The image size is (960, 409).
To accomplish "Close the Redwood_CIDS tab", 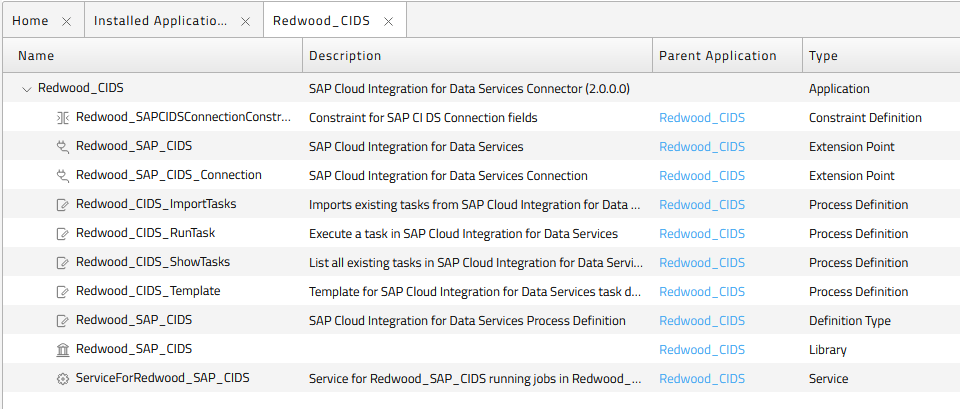I will 388,21.
